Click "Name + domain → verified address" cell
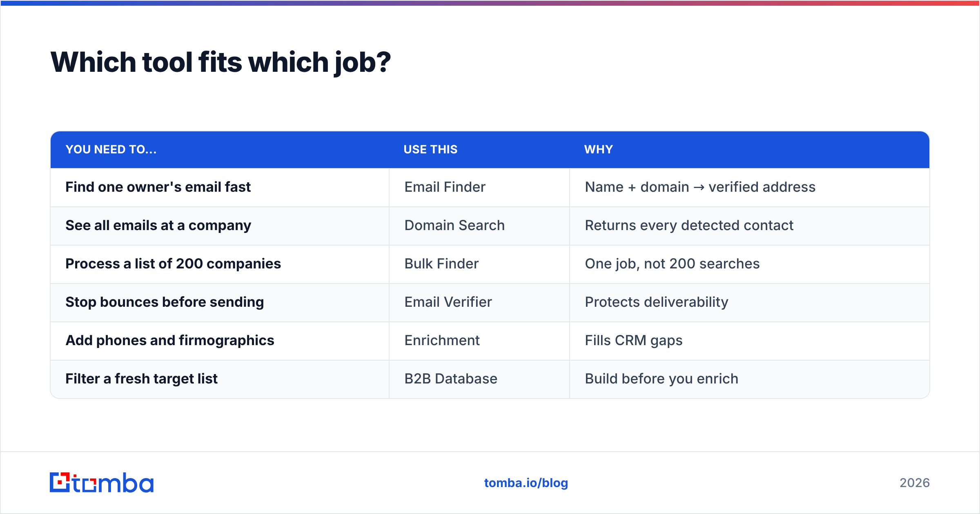 pos(750,187)
